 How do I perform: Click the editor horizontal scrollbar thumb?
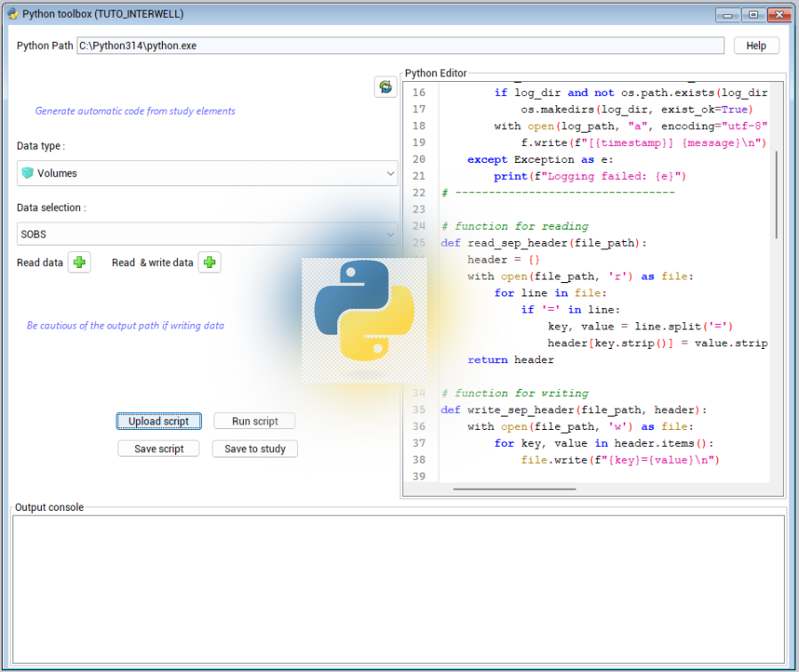[514, 489]
